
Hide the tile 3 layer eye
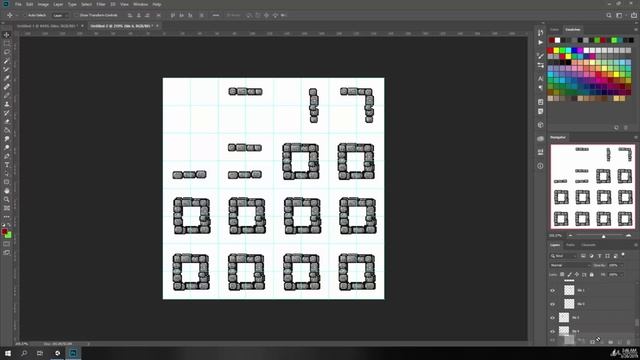[553, 318]
